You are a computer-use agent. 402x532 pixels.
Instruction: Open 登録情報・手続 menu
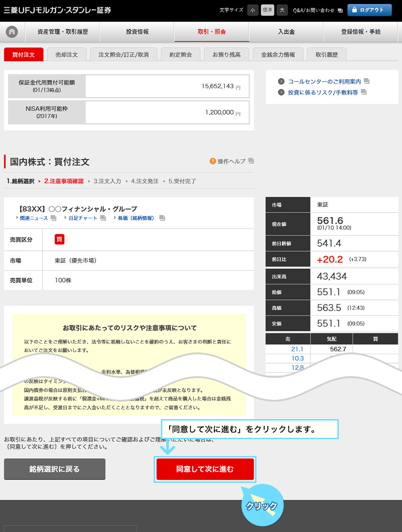pyautogui.click(x=361, y=32)
